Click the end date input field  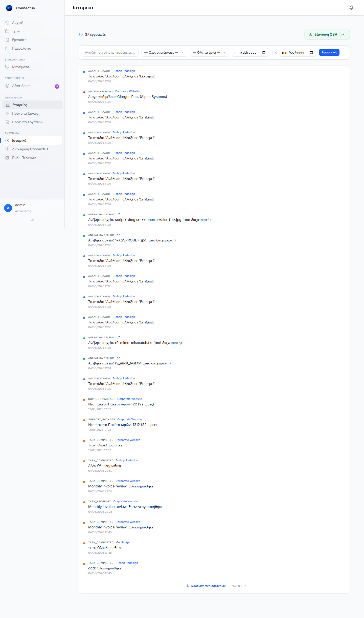pyautogui.click(x=298, y=52)
